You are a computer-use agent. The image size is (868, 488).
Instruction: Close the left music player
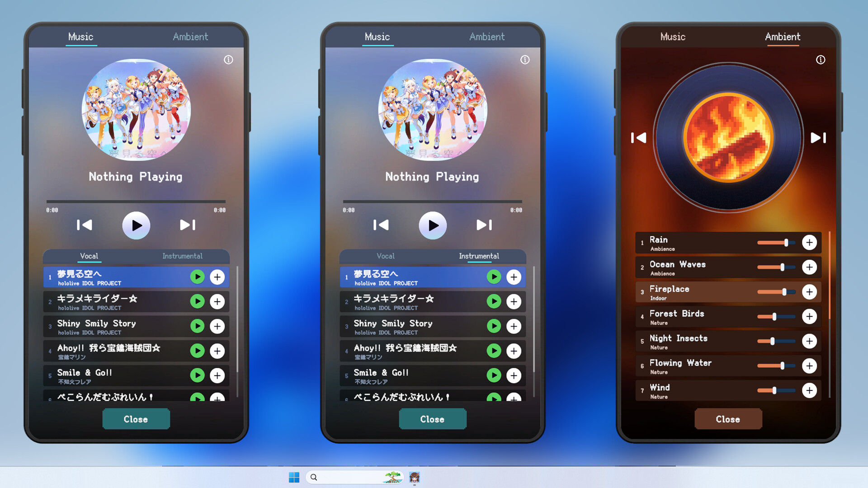click(136, 419)
